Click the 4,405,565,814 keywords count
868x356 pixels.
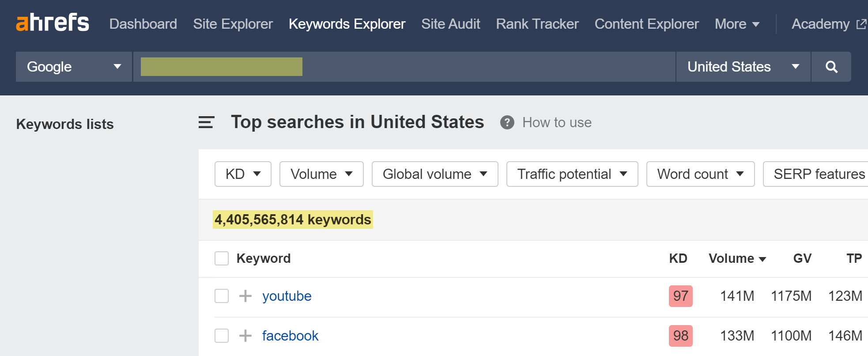[x=293, y=220]
